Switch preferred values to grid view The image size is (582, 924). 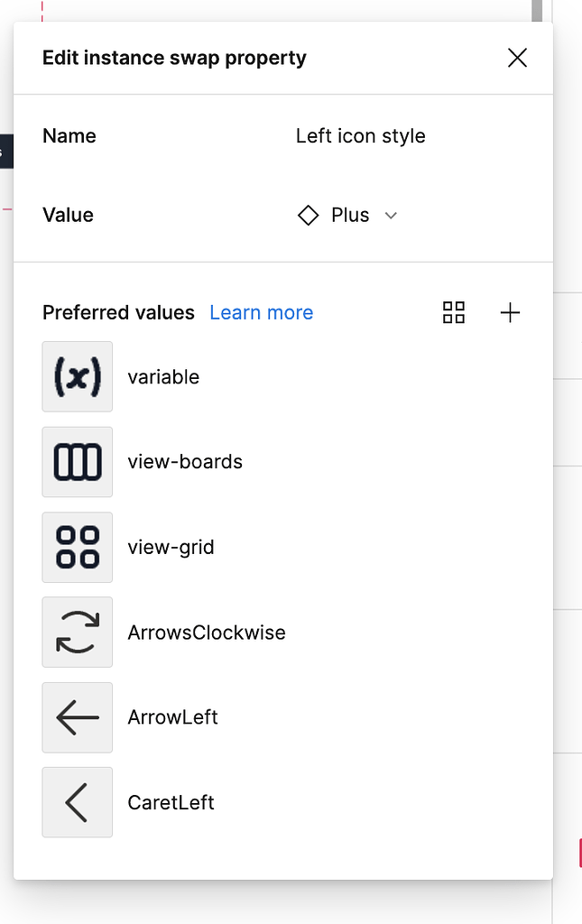[x=454, y=313]
